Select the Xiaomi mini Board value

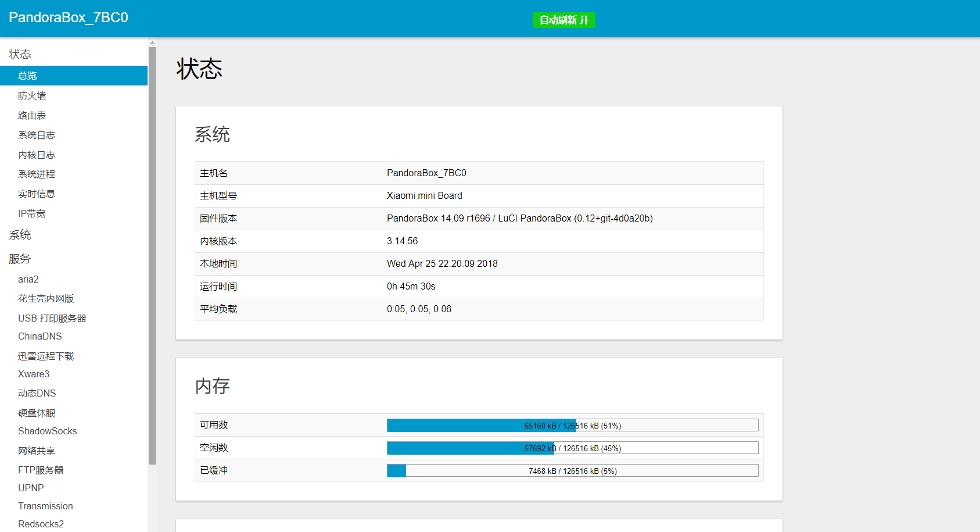pyautogui.click(x=425, y=195)
